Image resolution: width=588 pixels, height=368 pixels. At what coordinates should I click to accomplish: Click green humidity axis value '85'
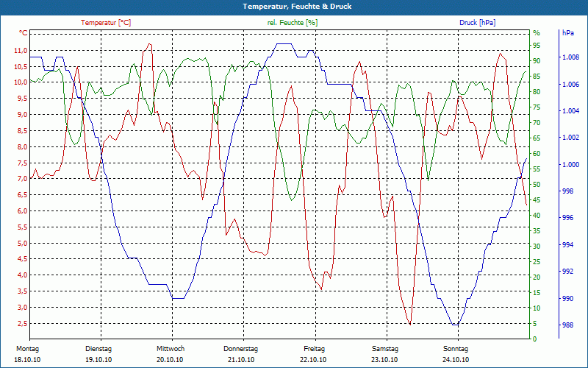(537, 77)
